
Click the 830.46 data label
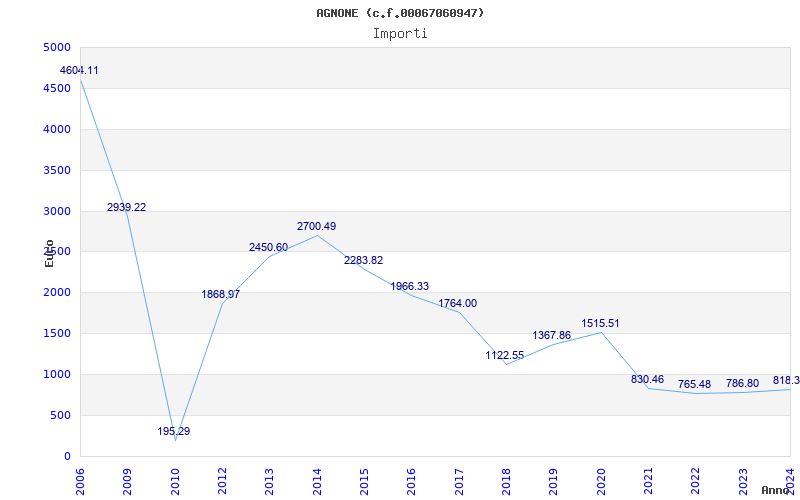point(647,379)
